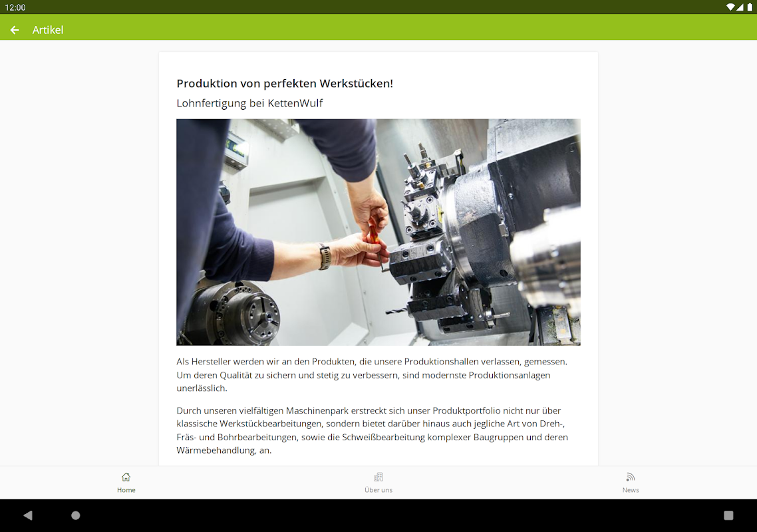Tap the Wi-Fi status icon
Image resolution: width=757 pixels, height=532 pixels.
pyautogui.click(x=730, y=7)
